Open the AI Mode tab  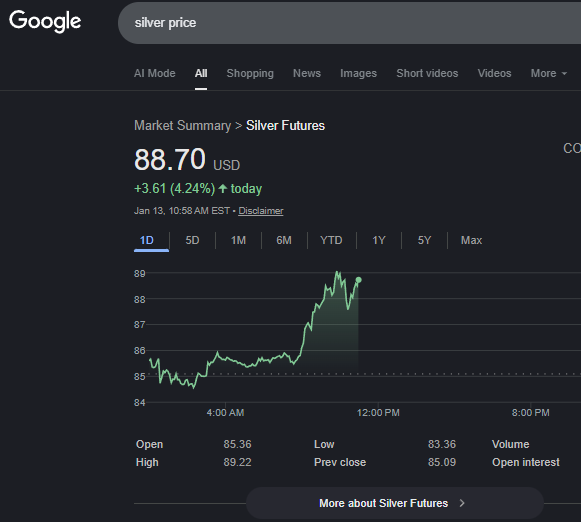(x=155, y=73)
